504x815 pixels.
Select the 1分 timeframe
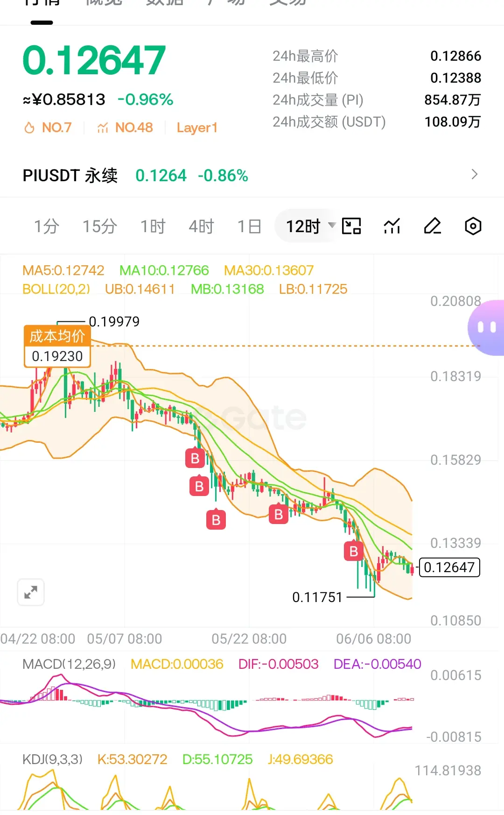pyautogui.click(x=47, y=227)
